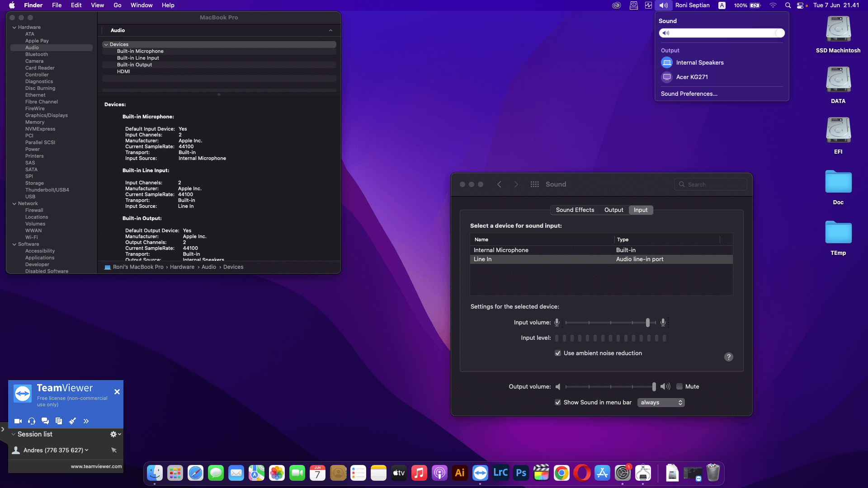Open Calendar app in the Dock
The width and height of the screenshot is (868, 488).
tap(317, 473)
